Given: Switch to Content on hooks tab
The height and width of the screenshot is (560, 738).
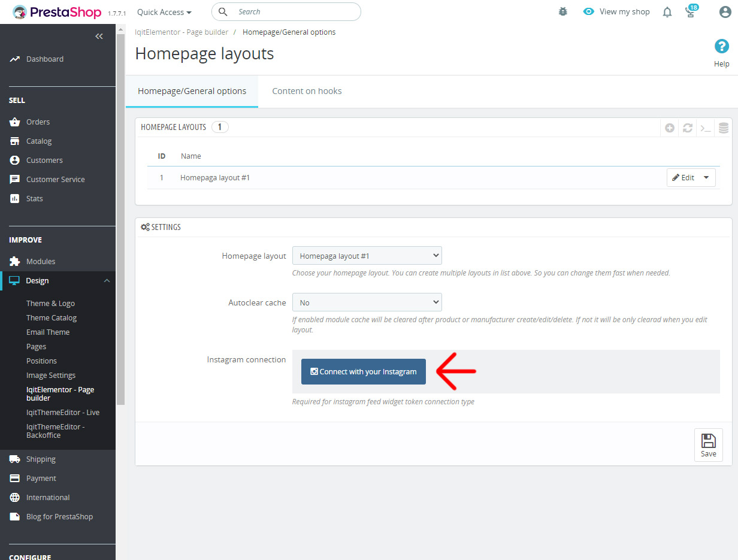Looking at the screenshot, I should click(307, 91).
